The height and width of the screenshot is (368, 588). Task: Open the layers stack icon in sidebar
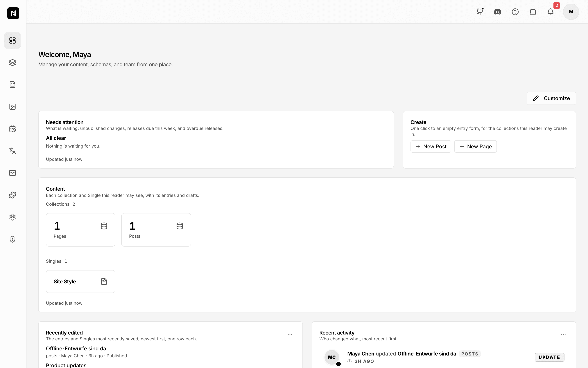12,63
